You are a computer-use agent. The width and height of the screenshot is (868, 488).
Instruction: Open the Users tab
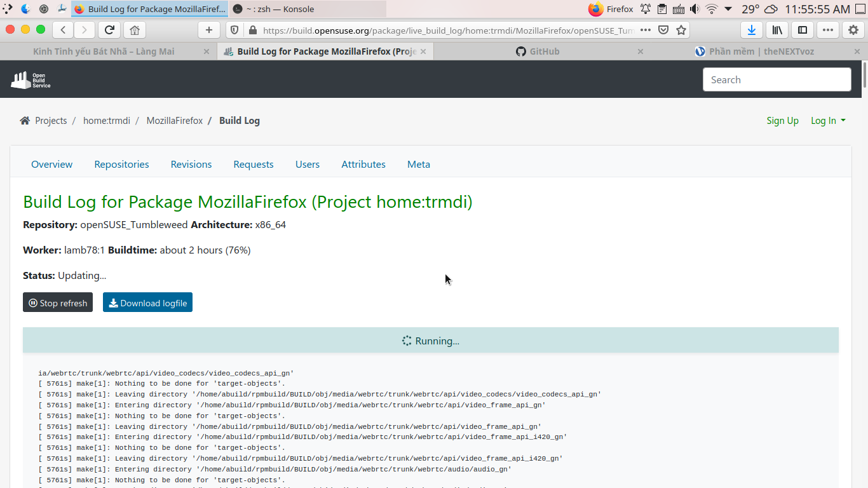[308, 164]
